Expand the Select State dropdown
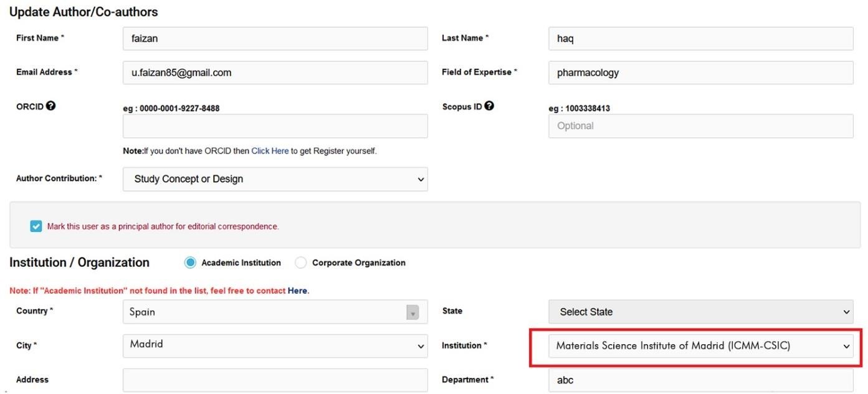This screenshot has height=394, width=868. coord(700,312)
